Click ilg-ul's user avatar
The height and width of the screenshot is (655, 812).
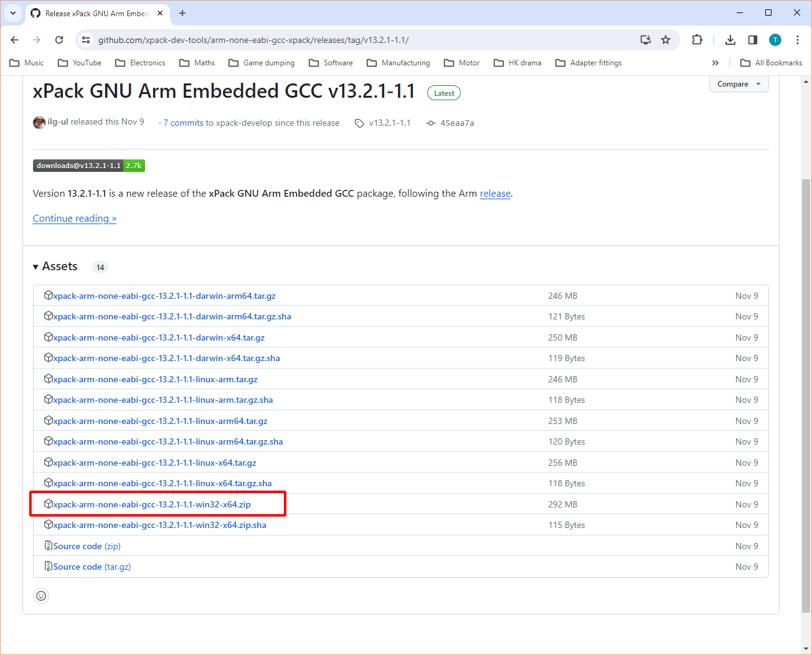(x=39, y=123)
